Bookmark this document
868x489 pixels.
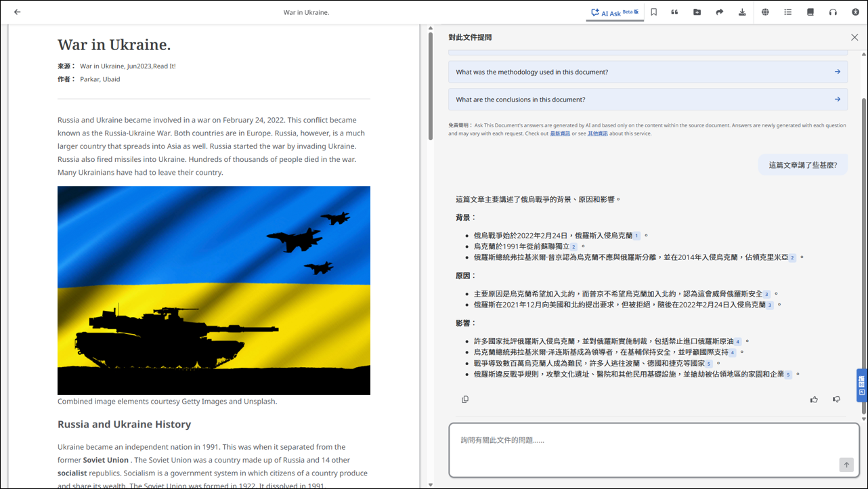coord(654,12)
